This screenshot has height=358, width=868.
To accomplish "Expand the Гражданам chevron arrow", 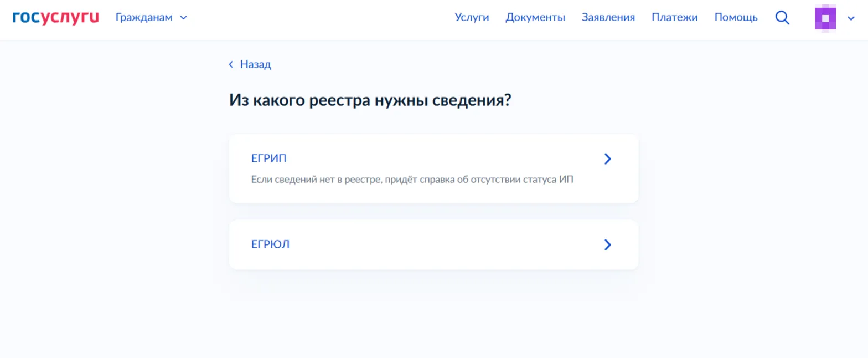I will click(x=184, y=18).
